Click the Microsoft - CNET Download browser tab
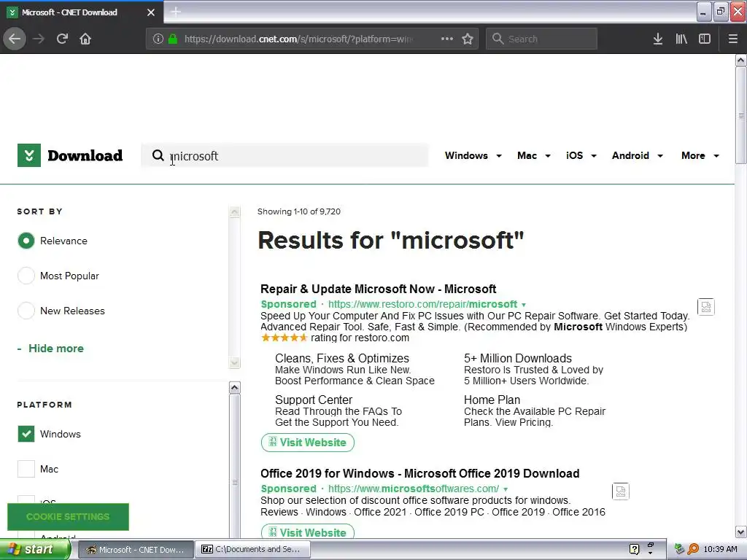The width and height of the screenshot is (747, 560). click(x=82, y=12)
